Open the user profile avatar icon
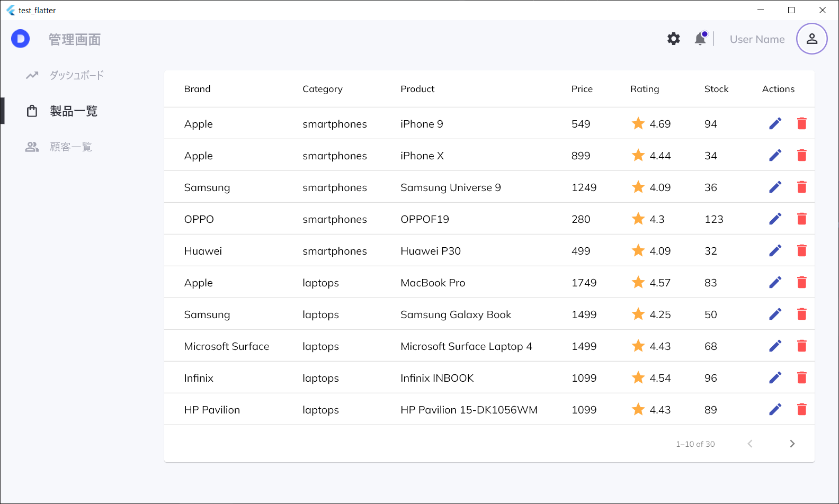The height and width of the screenshot is (504, 839). [x=811, y=39]
